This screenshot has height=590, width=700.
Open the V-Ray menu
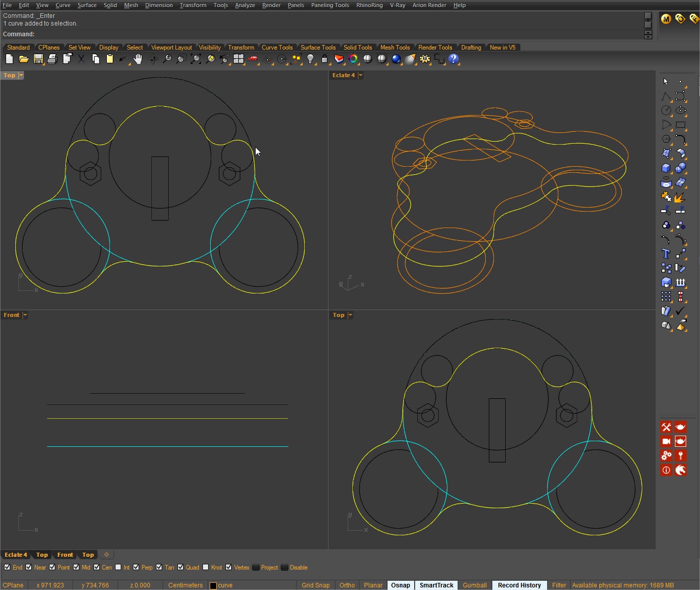[x=397, y=5]
